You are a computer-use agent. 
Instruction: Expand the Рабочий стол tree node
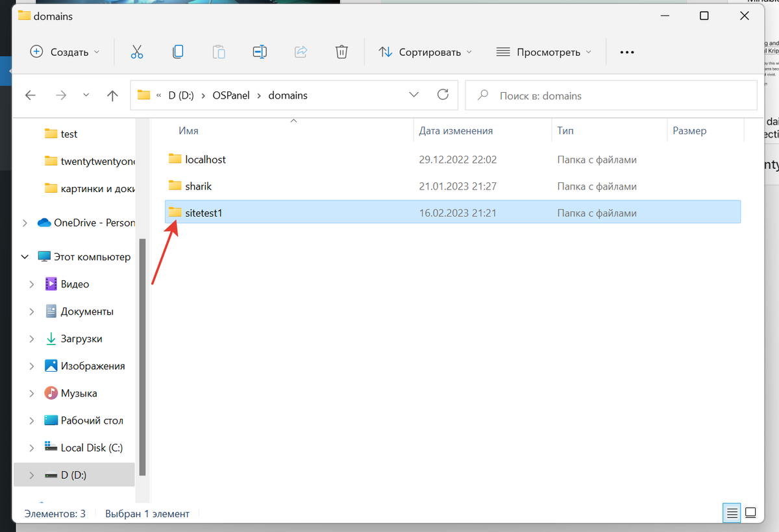click(32, 420)
